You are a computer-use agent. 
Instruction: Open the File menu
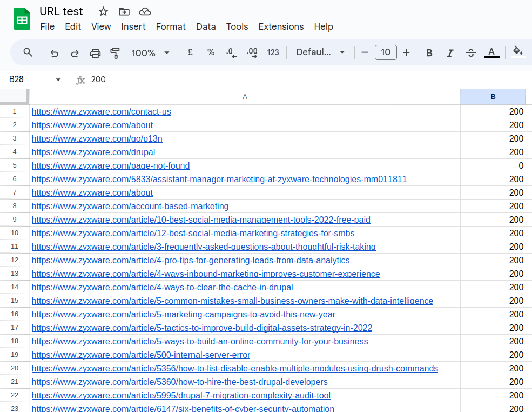47,26
